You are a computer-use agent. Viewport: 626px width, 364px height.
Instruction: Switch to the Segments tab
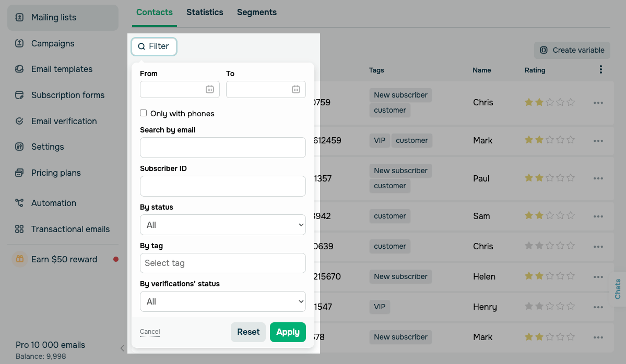pos(257,12)
